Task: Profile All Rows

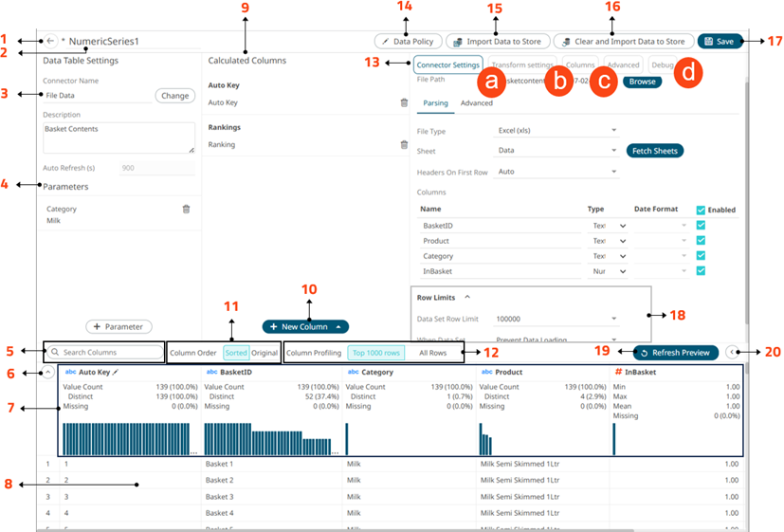Action: [432, 353]
